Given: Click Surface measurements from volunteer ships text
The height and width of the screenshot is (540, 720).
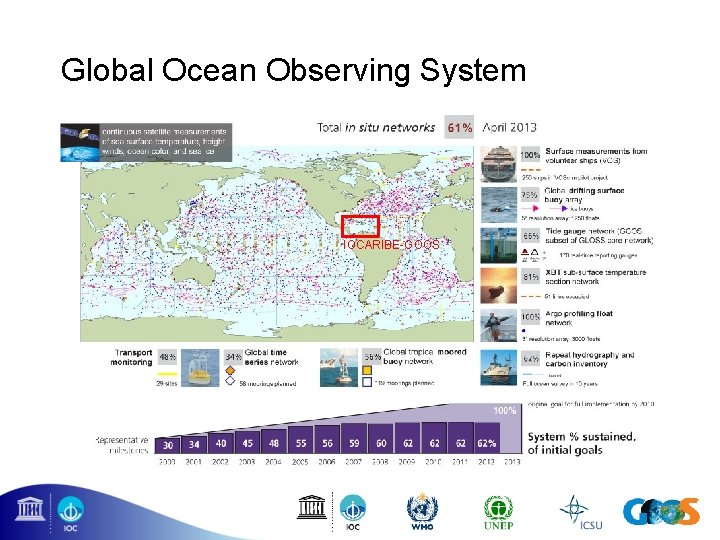Looking at the screenshot, I should click(596, 155).
